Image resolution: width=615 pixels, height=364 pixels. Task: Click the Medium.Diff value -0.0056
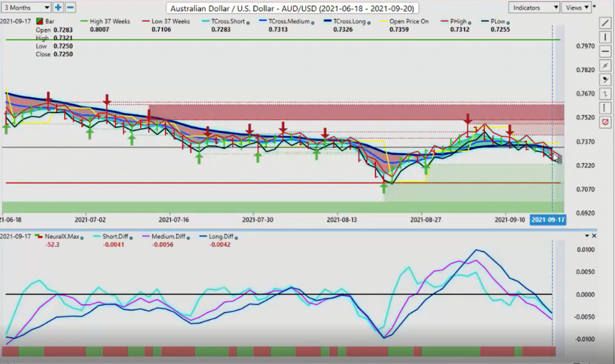[162, 244]
